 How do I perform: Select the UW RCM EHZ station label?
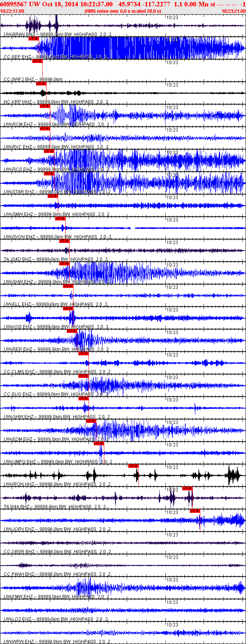click(56, 124)
